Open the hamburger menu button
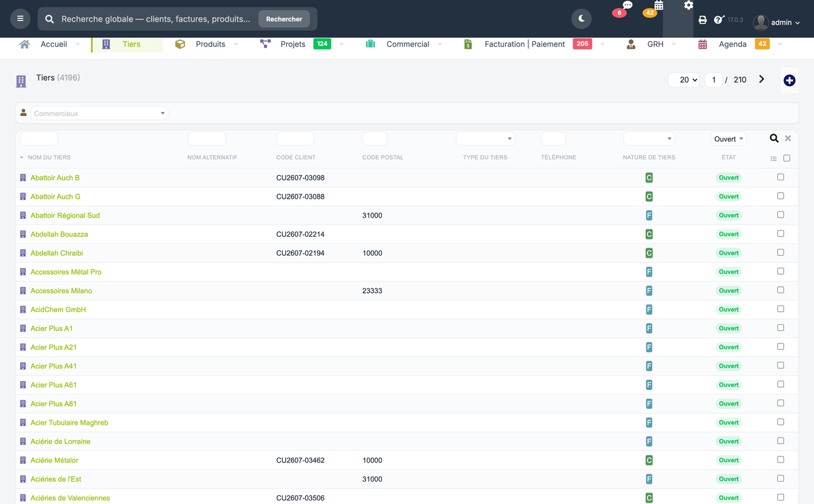Image resolution: width=814 pixels, height=504 pixels. [20, 19]
